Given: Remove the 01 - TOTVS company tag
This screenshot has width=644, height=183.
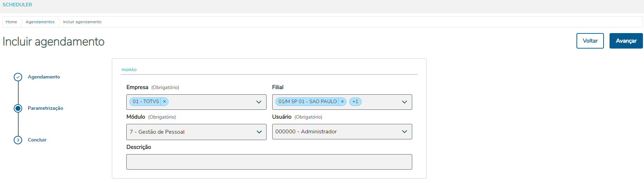Looking at the screenshot, I should point(164,102).
